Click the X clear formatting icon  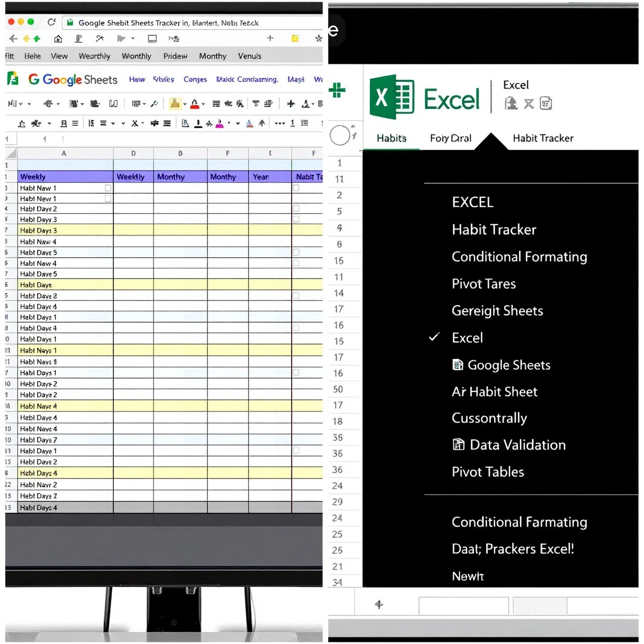coord(134,123)
